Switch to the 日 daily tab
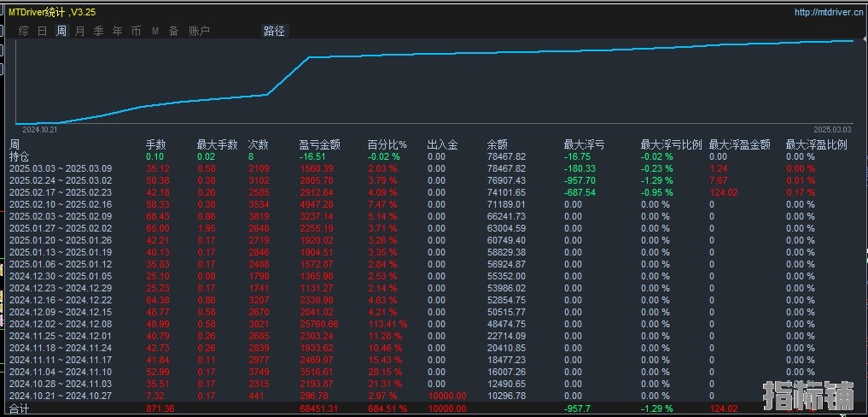 pyautogui.click(x=42, y=31)
